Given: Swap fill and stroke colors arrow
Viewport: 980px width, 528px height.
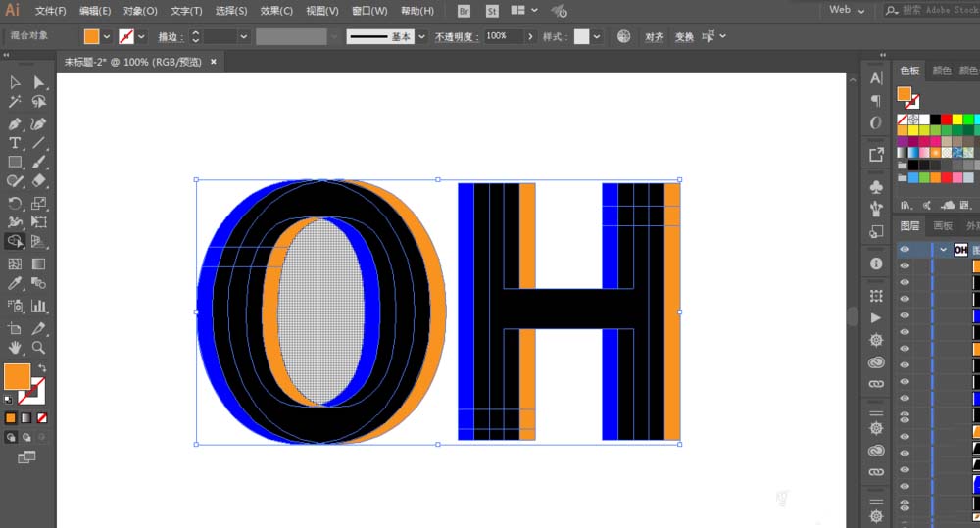Looking at the screenshot, I should [42, 368].
